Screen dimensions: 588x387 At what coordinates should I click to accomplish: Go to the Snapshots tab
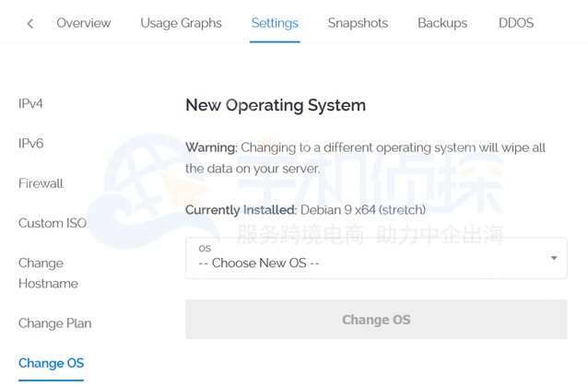358,23
